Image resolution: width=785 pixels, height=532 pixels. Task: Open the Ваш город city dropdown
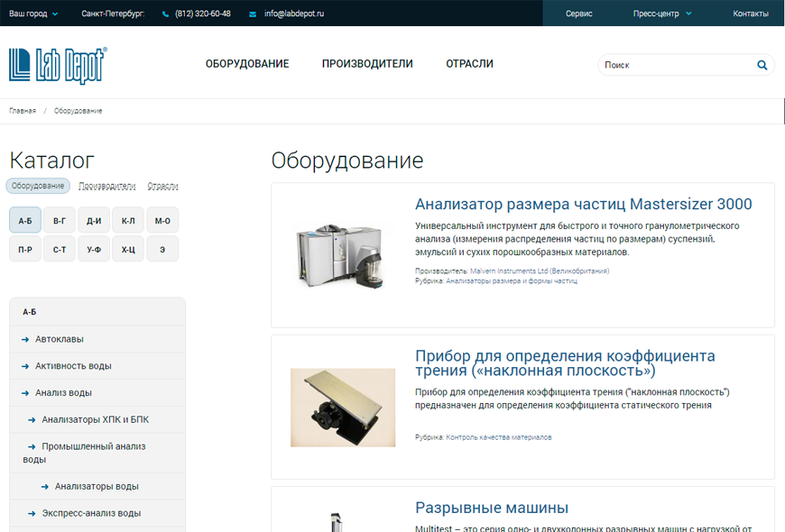33,14
